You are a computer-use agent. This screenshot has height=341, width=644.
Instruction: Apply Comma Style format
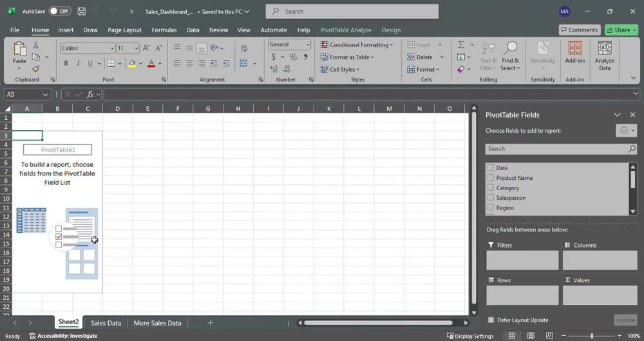(305, 57)
